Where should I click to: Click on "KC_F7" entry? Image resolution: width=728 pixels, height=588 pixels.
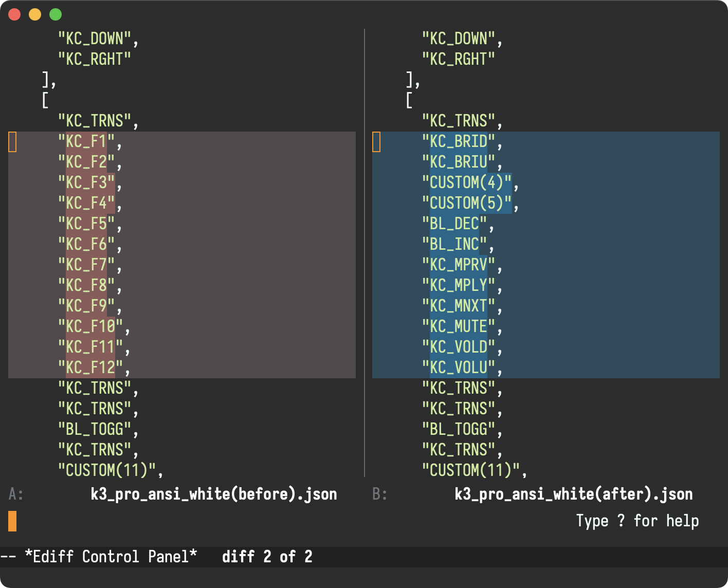90,265
